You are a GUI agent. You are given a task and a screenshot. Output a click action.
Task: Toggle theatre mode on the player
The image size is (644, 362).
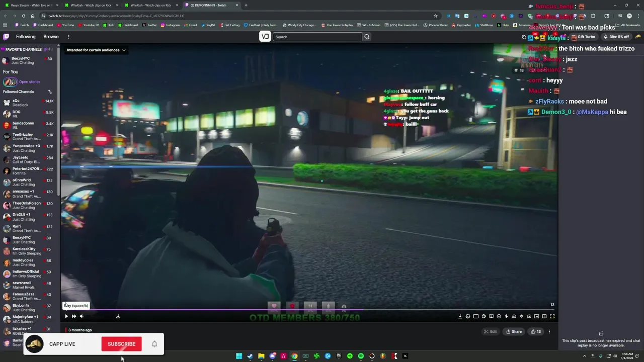pyautogui.click(x=544, y=316)
